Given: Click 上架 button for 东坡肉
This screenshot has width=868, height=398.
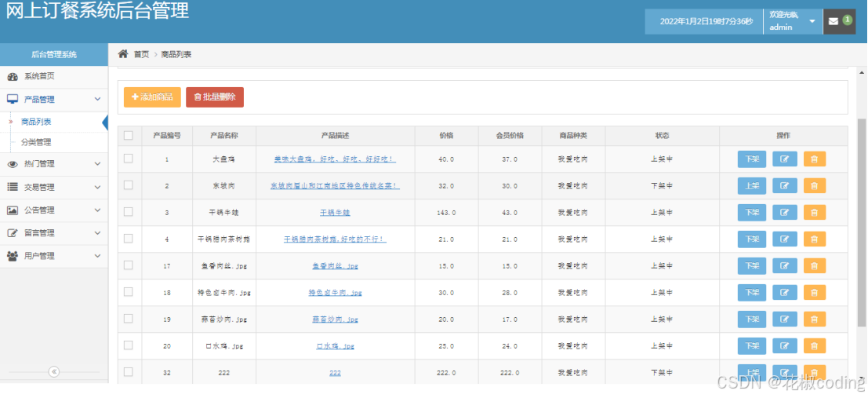Looking at the screenshot, I should (x=752, y=186).
